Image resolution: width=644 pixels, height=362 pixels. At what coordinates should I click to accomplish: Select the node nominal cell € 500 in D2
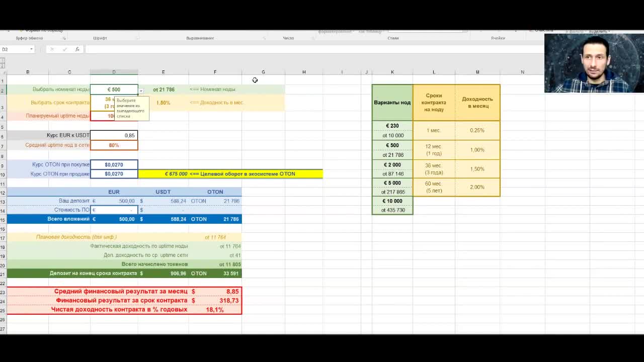point(114,89)
